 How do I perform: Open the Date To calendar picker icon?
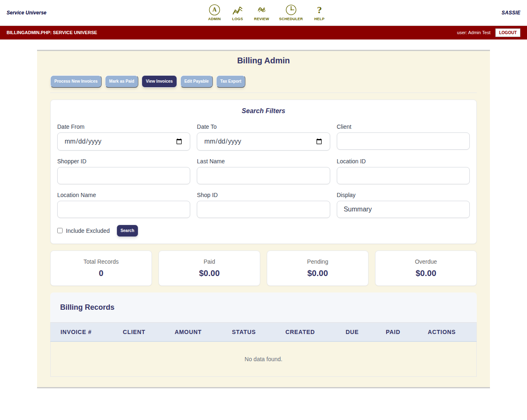tap(319, 142)
